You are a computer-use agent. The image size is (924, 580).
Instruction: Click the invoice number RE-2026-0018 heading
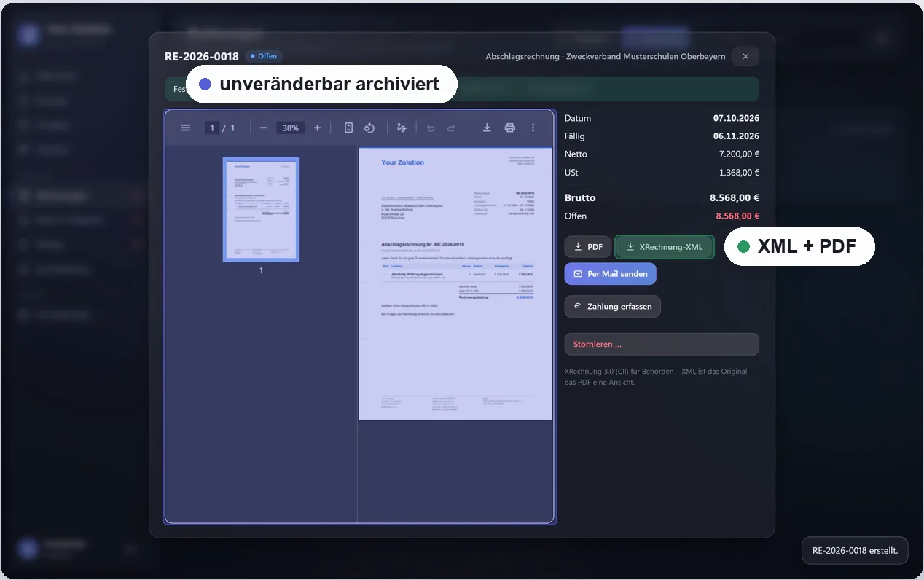[202, 56]
